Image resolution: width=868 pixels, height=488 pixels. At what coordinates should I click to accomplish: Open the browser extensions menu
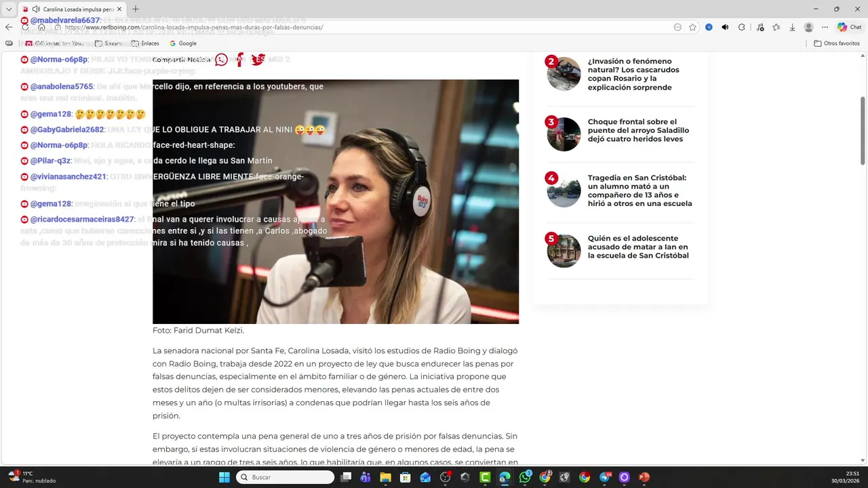(x=741, y=27)
